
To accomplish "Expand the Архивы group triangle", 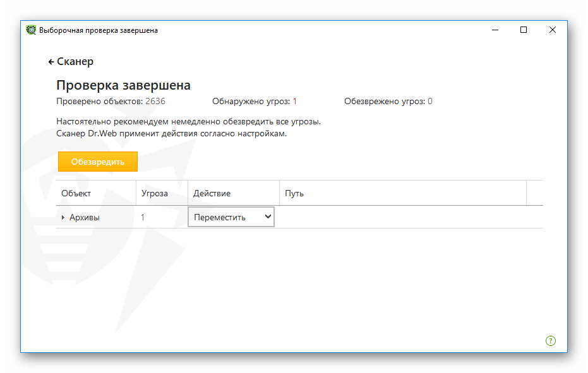I will [63, 218].
